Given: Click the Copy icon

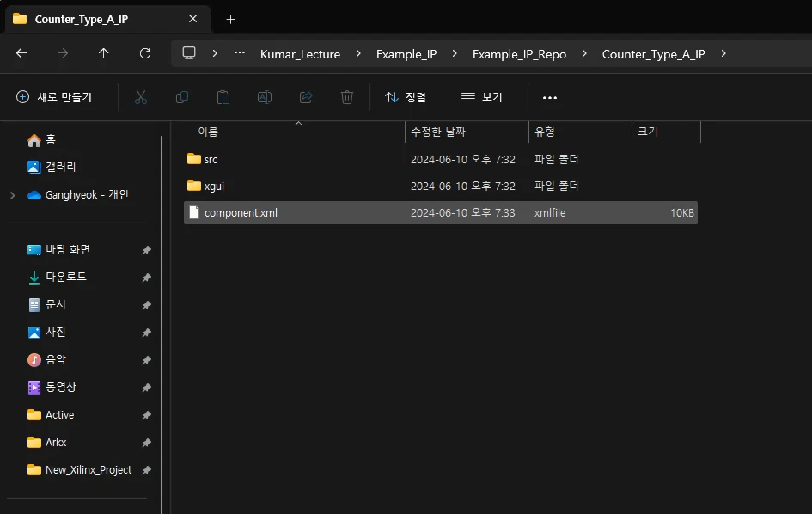Looking at the screenshot, I should pos(181,96).
